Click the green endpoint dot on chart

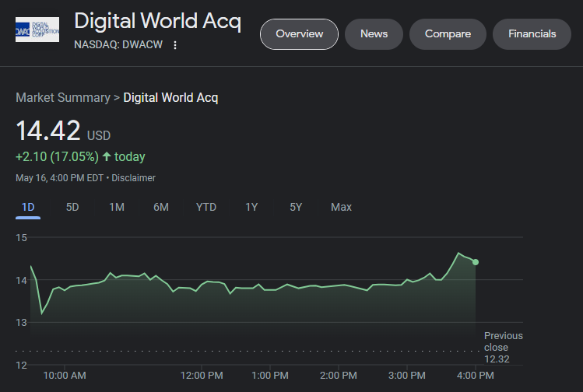pyautogui.click(x=476, y=262)
